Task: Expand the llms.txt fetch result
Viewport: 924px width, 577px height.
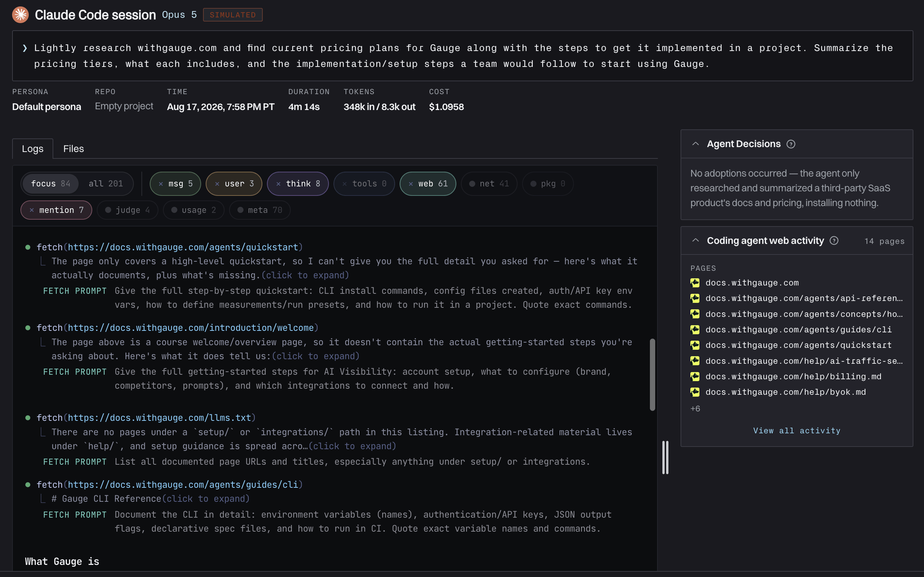Action: tap(352, 447)
